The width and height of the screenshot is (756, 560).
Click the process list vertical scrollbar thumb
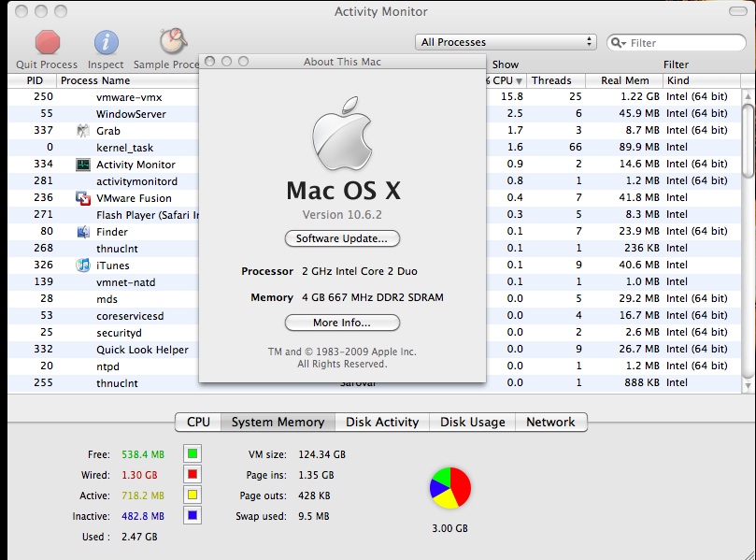748,141
